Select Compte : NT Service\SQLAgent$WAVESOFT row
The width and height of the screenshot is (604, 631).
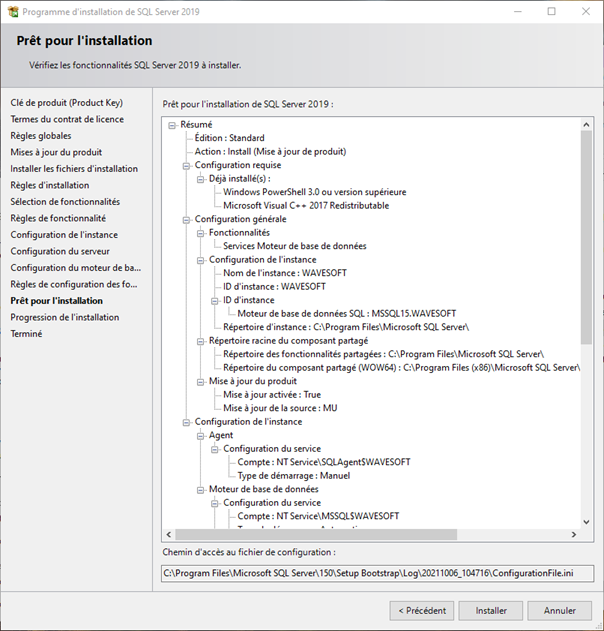pyautogui.click(x=324, y=462)
